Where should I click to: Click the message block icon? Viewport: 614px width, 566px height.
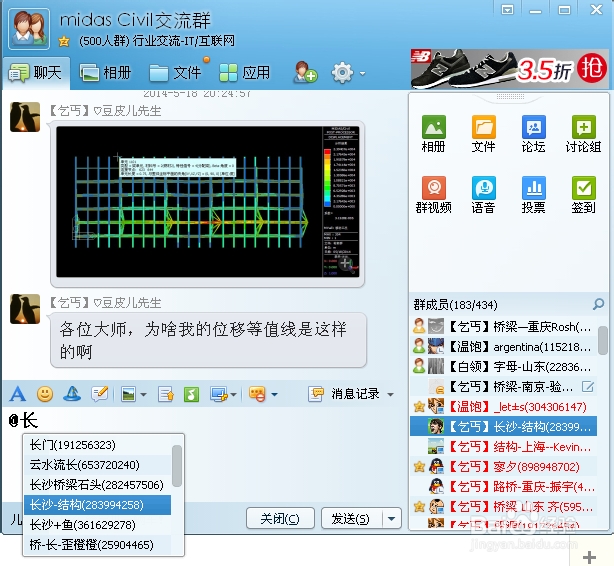click(x=257, y=394)
